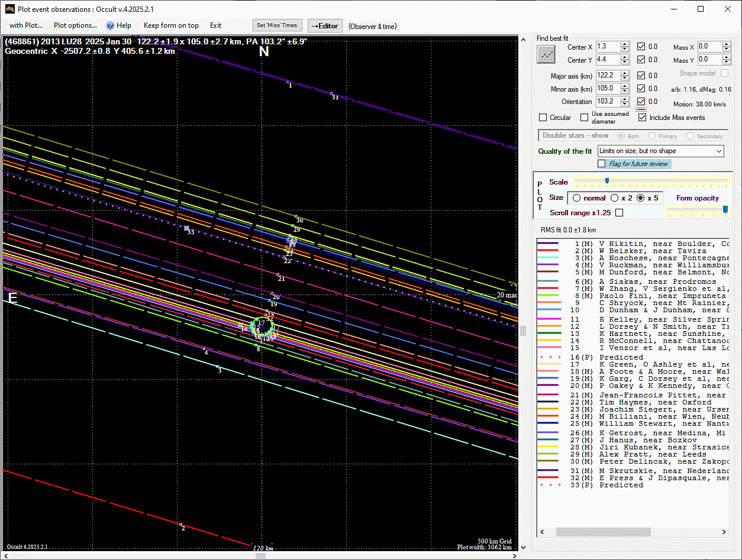Image resolution: width=742 pixels, height=560 pixels.
Task: Click the plot Scale slider handle
Action: click(x=606, y=181)
